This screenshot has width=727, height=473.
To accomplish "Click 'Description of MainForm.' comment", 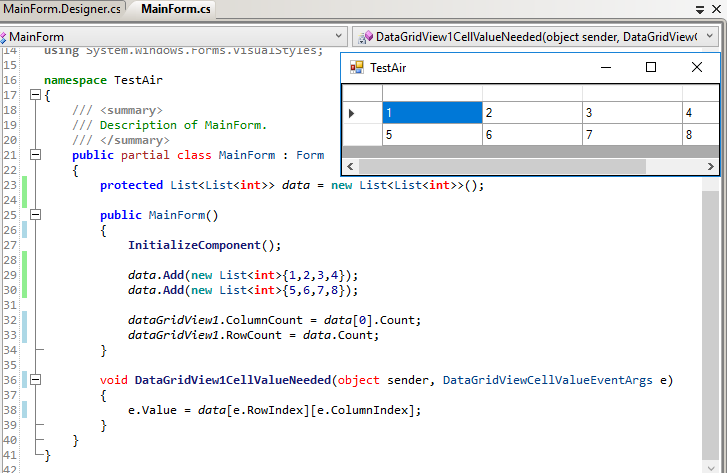I will point(183,125).
